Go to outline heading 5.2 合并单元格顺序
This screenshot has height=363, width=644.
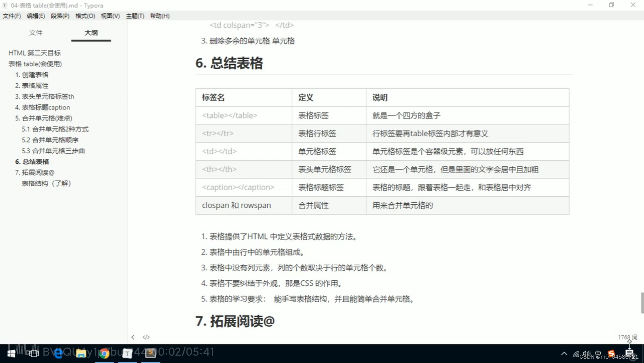(50, 140)
